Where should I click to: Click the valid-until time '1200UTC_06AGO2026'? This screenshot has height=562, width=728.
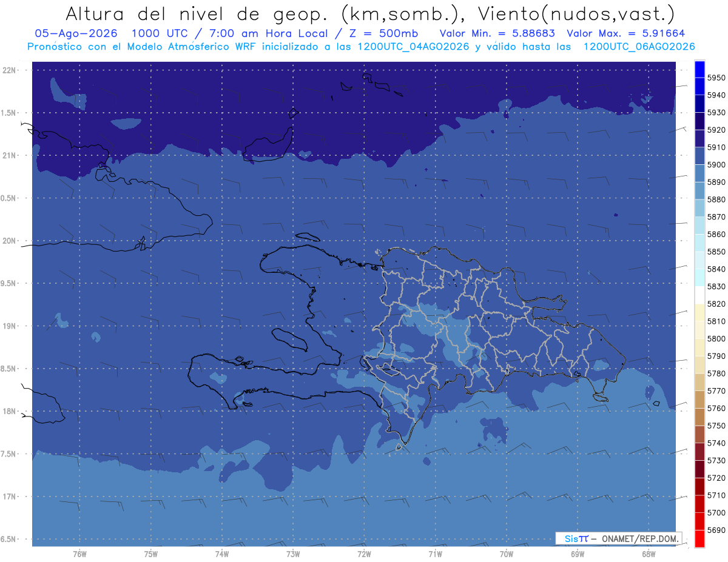point(639,47)
